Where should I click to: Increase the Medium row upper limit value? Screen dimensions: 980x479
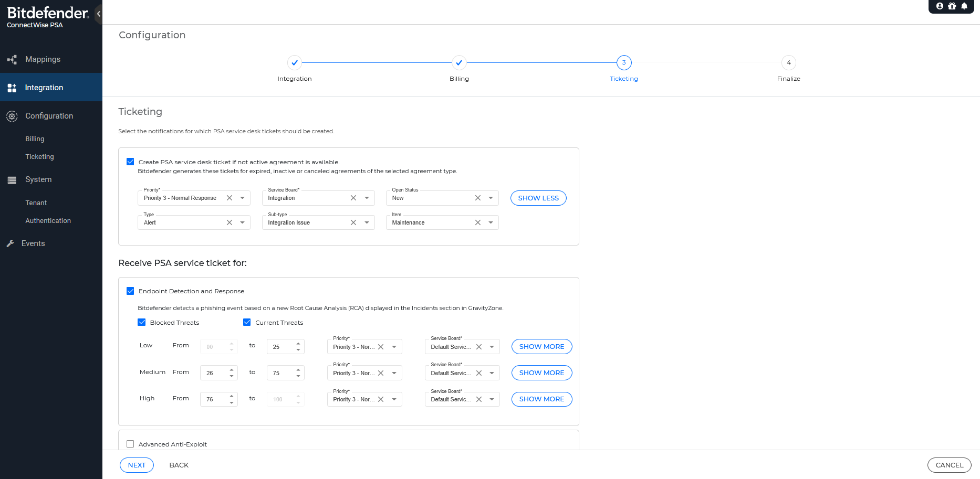coord(298,370)
